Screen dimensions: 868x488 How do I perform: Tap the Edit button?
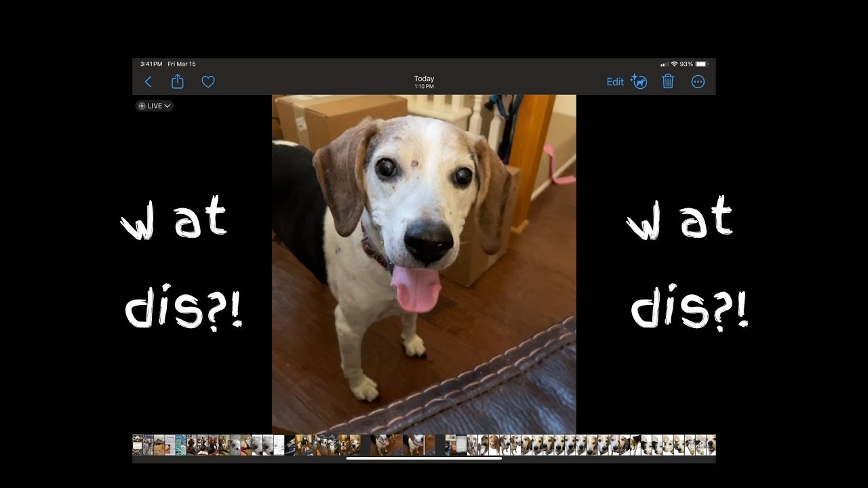(x=615, y=82)
